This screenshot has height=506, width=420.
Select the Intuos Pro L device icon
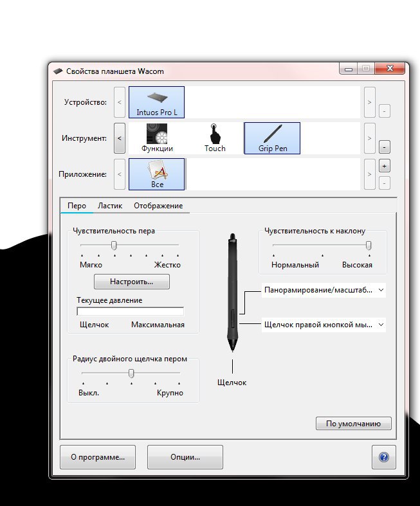coord(156,102)
